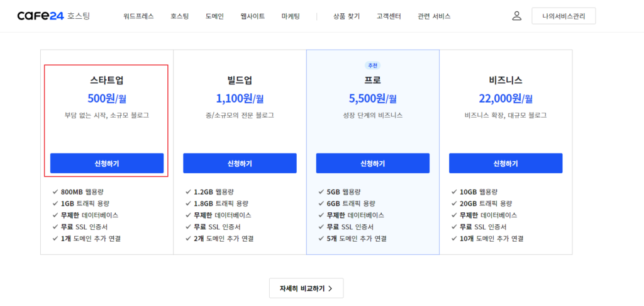
Task: Click '부담 없는 시작, 소규모 블로그' description
Action: [107, 115]
